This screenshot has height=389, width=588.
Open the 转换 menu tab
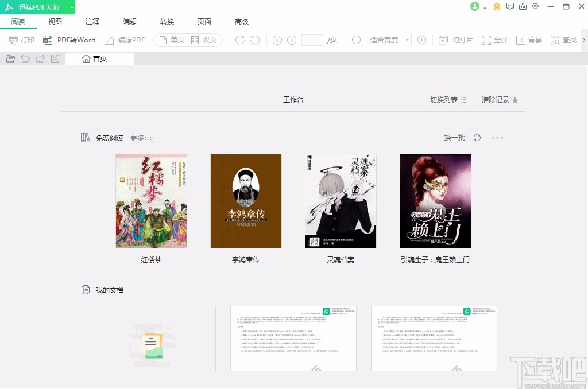pos(167,22)
